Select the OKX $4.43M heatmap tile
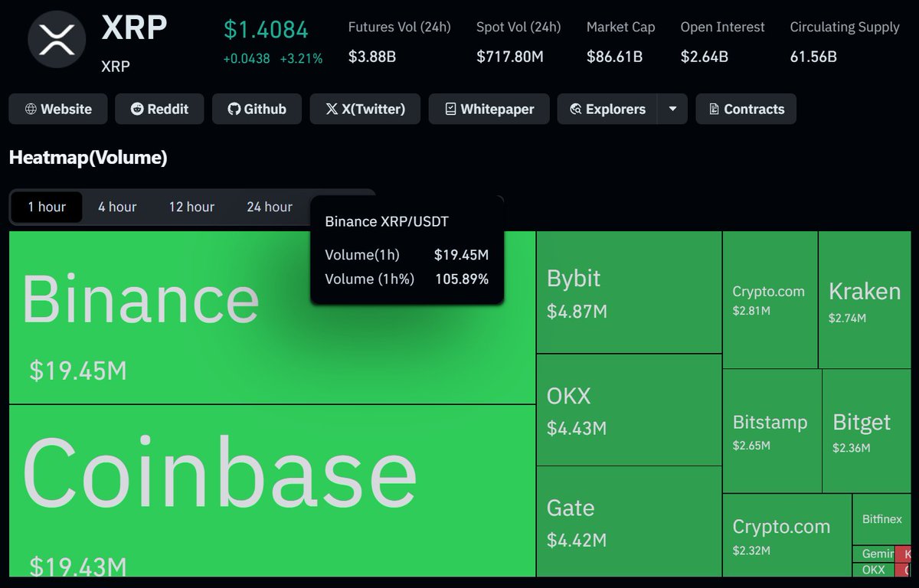Screen dimensions: 919x588 pyautogui.click(x=629, y=410)
